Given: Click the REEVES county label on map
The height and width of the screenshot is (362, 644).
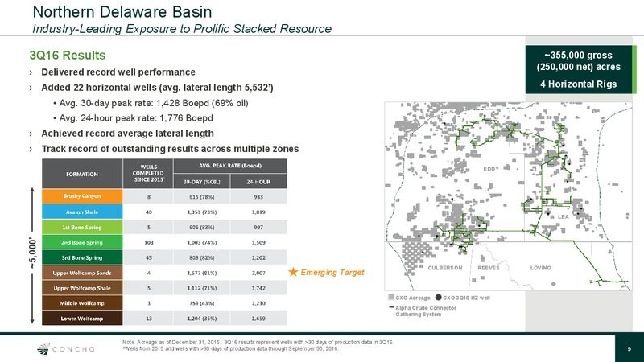Looking at the screenshot, I should click(x=489, y=268).
